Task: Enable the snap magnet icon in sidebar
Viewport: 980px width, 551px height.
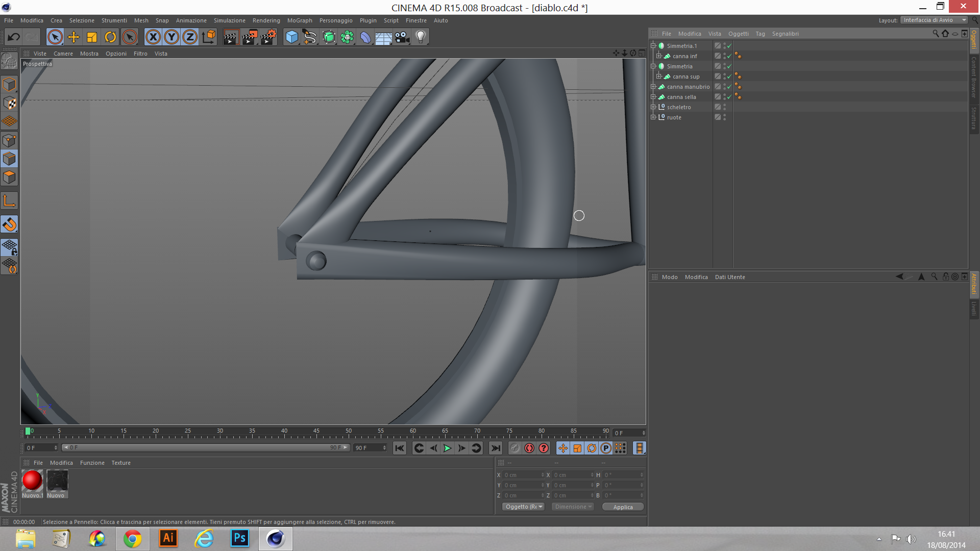Action: click(x=9, y=224)
